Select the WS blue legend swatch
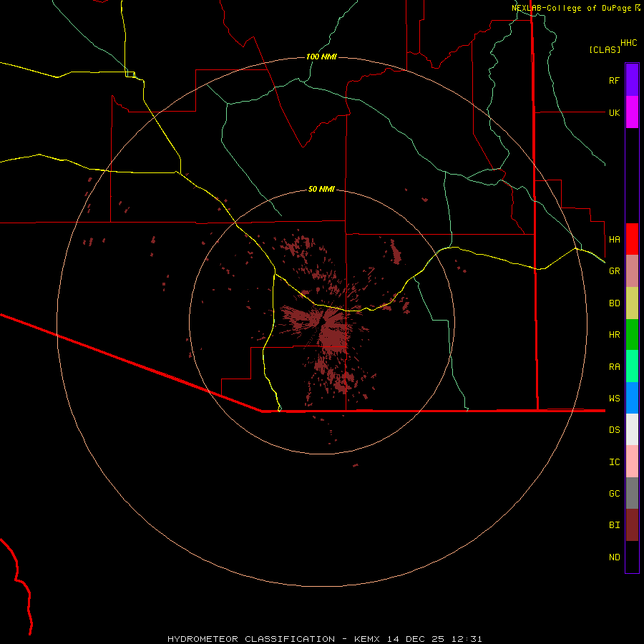The width and height of the screenshot is (644, 644). [x=632, y=398]
